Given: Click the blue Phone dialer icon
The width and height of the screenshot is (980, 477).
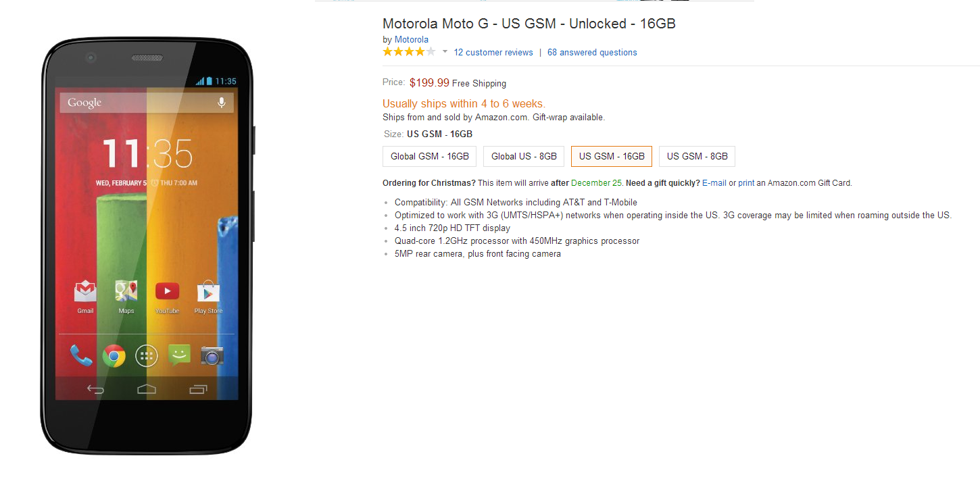Looking at the screenshot, I should tap(81, 355).
